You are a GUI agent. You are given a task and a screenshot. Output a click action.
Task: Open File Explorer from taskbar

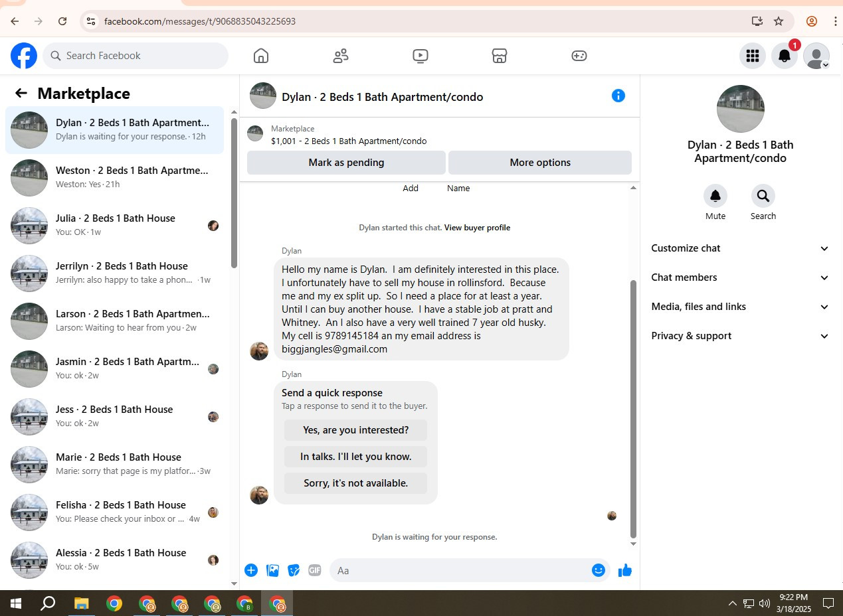coord(81,603)
